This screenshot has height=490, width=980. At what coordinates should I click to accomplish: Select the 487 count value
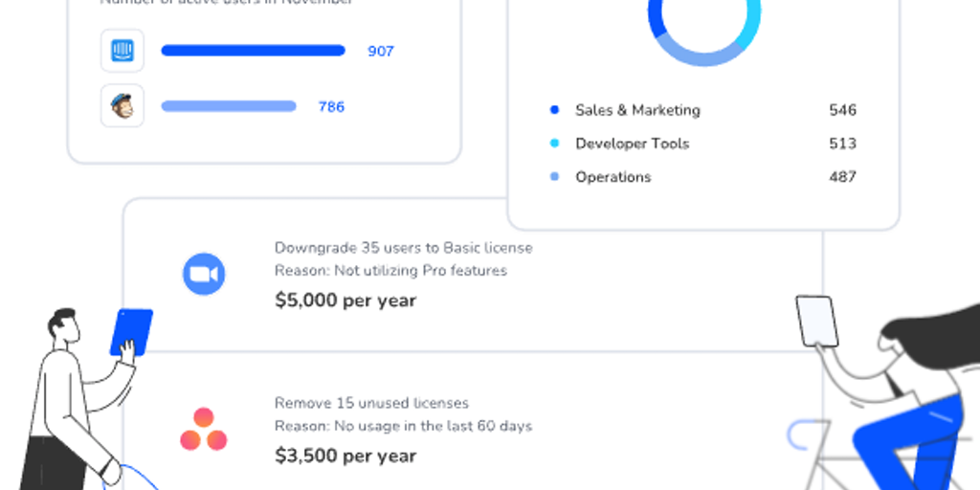click(x=842, y=177)
